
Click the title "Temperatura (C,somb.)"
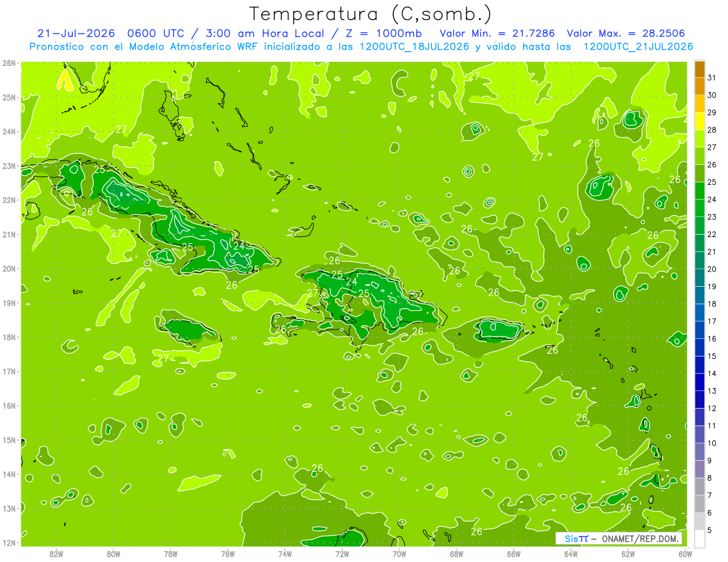coord(371,15)
